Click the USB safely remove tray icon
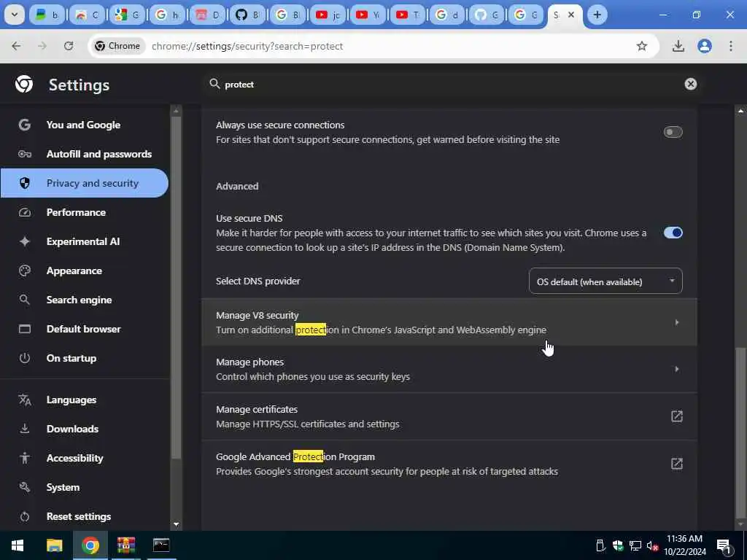The image size is (747, 560). click(600, 545)
